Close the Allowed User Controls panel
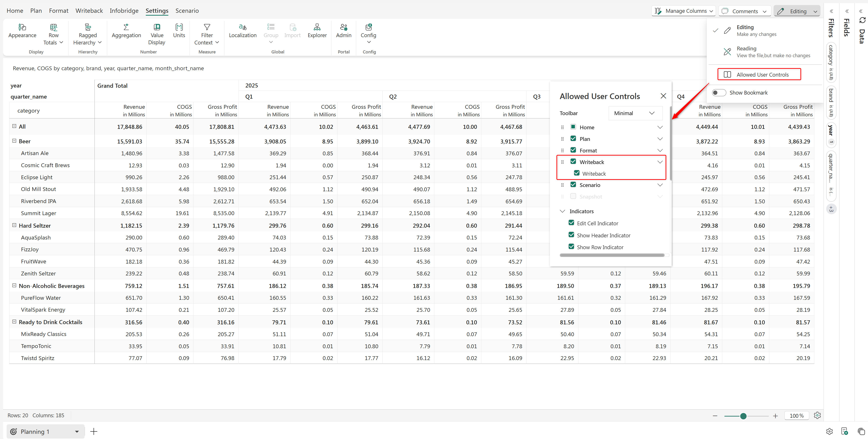868x439 pixels. pos(663,96)
